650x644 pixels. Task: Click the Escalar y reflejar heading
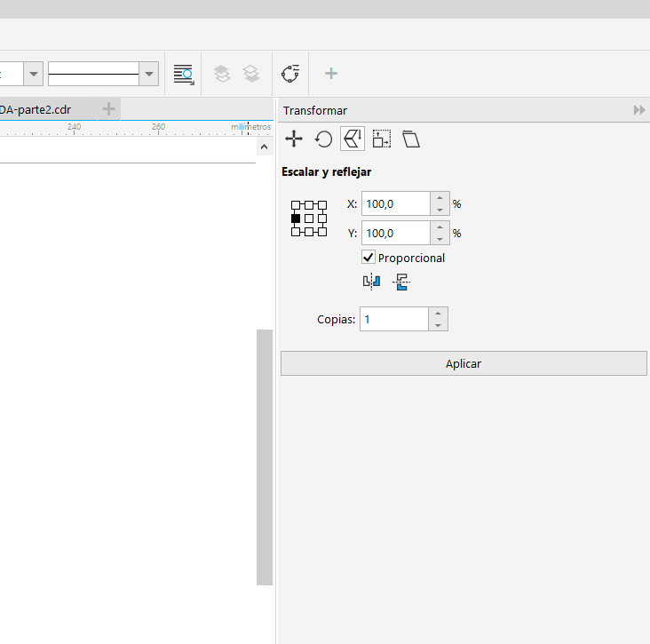[x=326, y=171]
